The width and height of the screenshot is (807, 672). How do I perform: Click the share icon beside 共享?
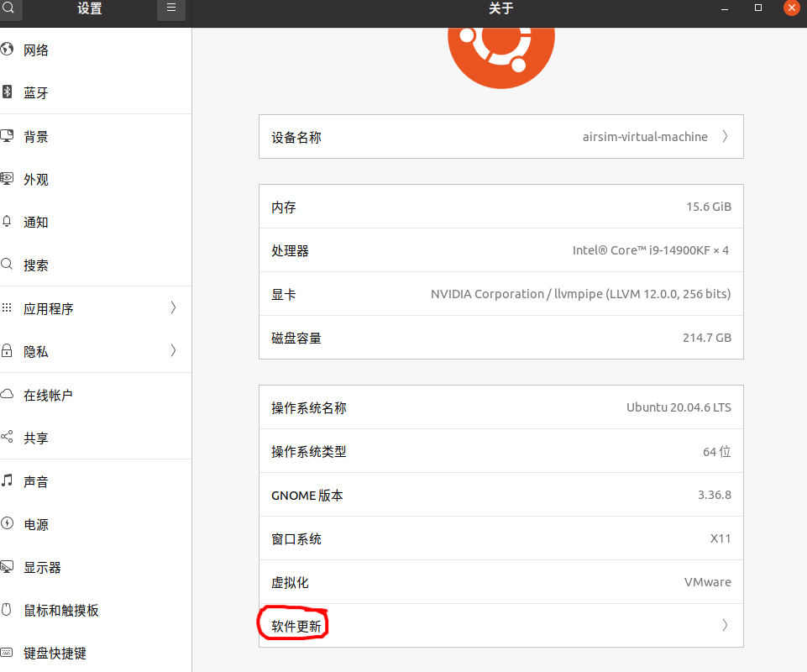(7, 437)
